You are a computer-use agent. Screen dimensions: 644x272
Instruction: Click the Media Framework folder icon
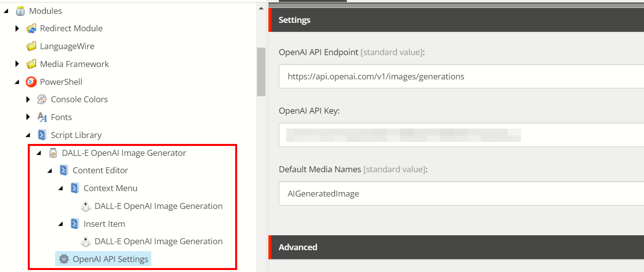[31, 64]
